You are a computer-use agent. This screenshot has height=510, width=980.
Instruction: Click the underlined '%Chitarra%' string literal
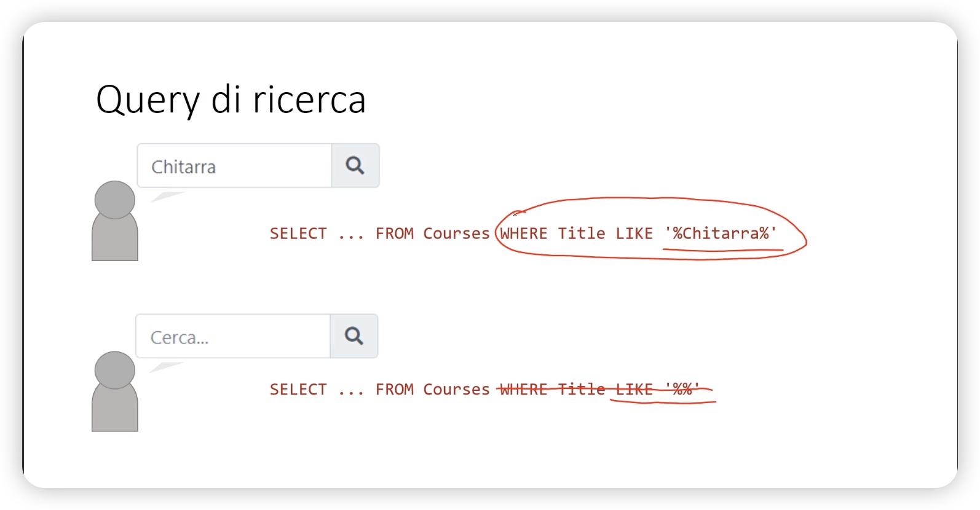coord(720,233)
